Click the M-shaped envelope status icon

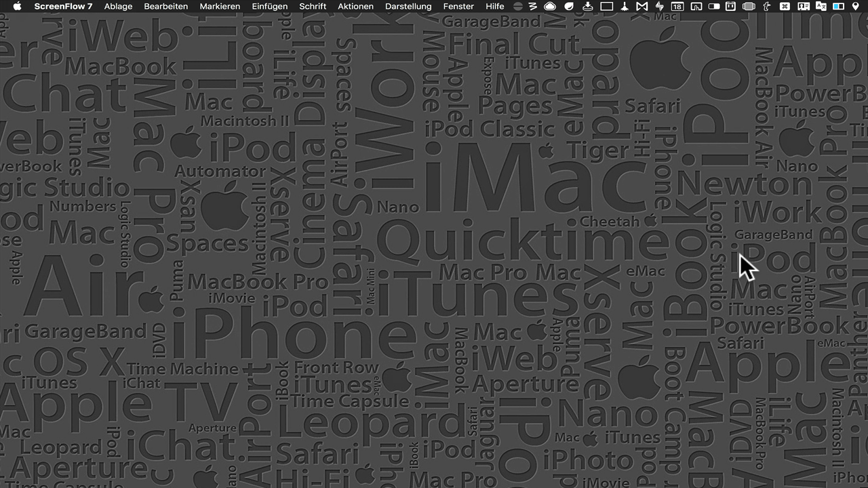642,6
